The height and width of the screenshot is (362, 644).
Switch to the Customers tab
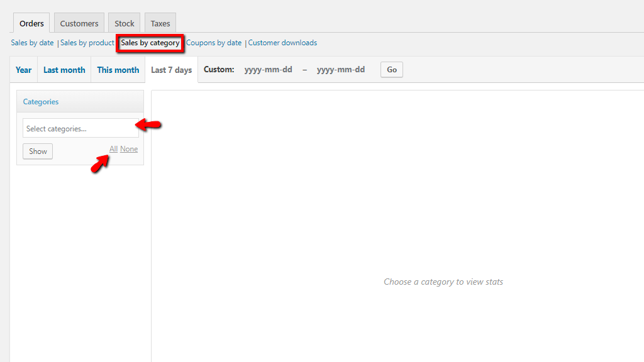point(79,23)
